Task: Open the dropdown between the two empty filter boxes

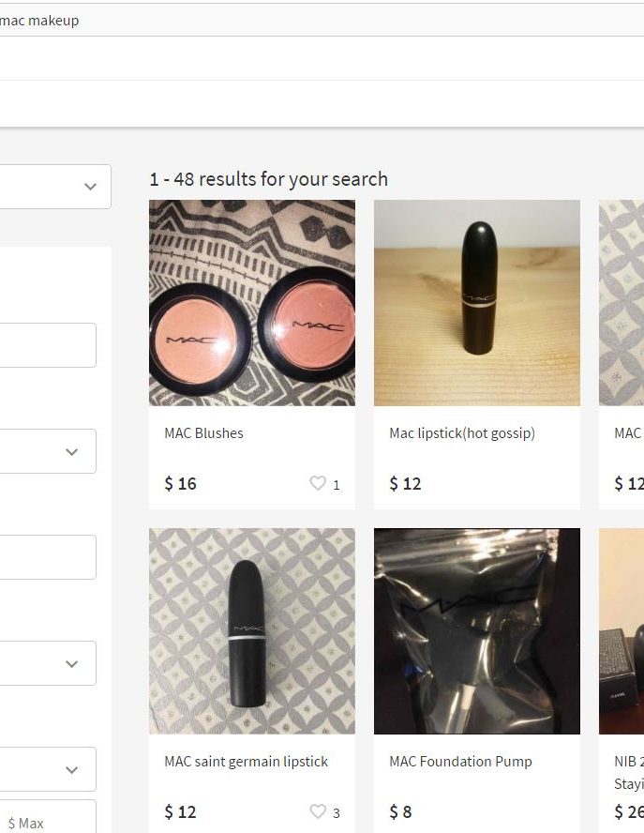Action: click(x=47, y=451)
